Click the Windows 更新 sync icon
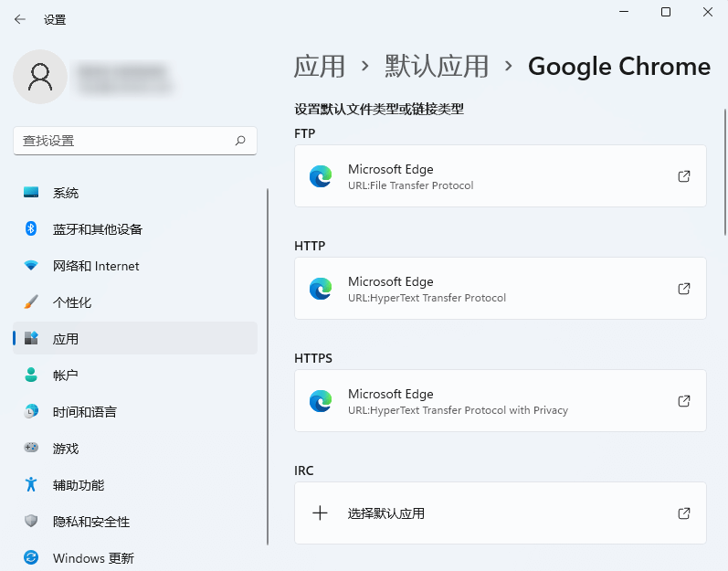The image size is (728, 571). [31, 557]
